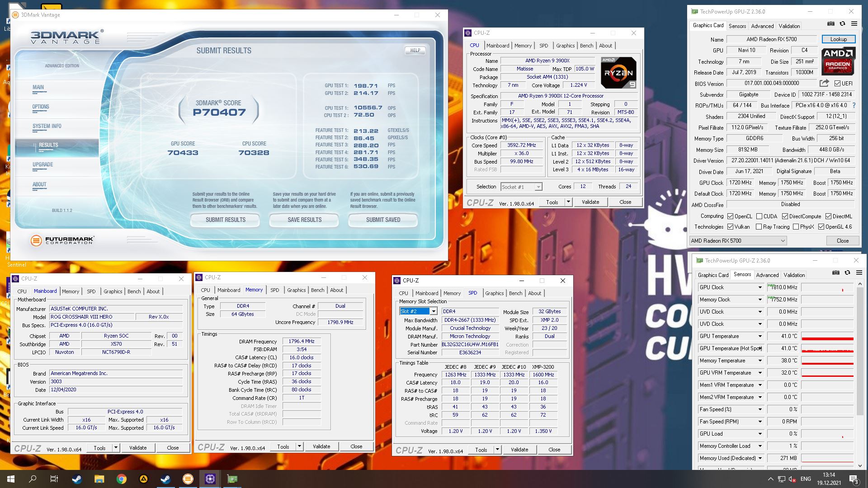The width and height of the screenshot is (868, 488).
Task: Toggle the DirectCompute checkbox
Action: coord(785,216)
